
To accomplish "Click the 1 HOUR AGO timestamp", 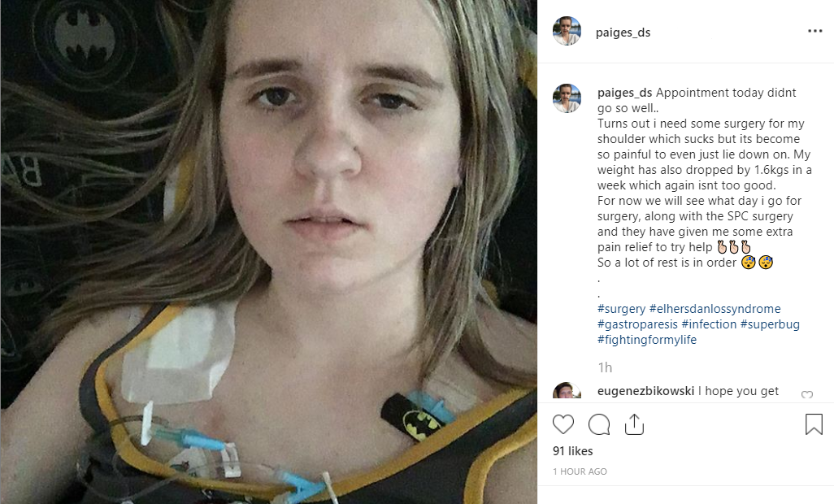I will tap(580, 471).
